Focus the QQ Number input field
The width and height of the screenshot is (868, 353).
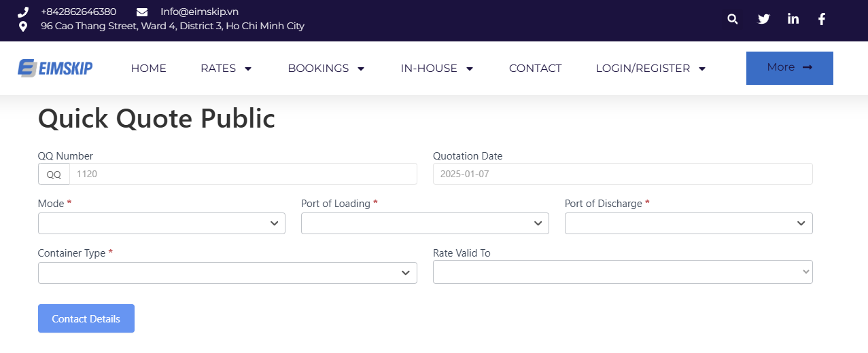pos(243,174)
